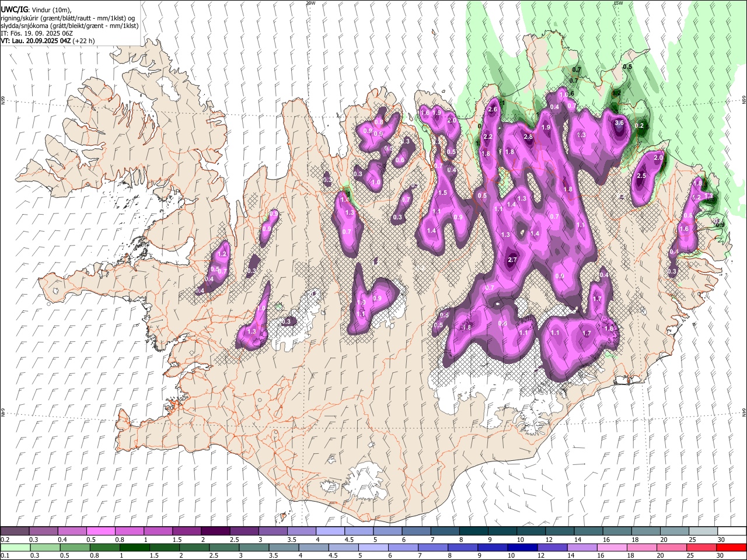Click the bright red swatch above 30 in lower legend
Screen dimensions: 747x560
point(731,548)
